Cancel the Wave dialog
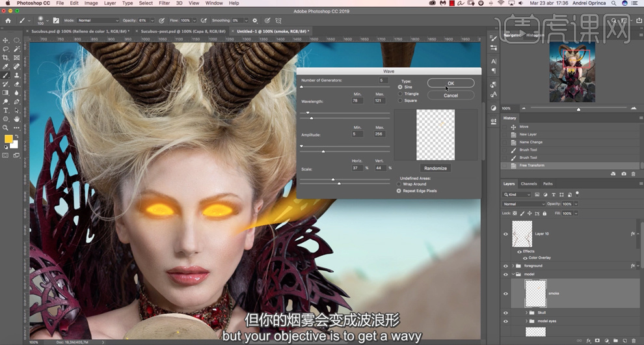The height and width of the screenshot is (345, 644). pyautogui.click(x=451, y=95)
